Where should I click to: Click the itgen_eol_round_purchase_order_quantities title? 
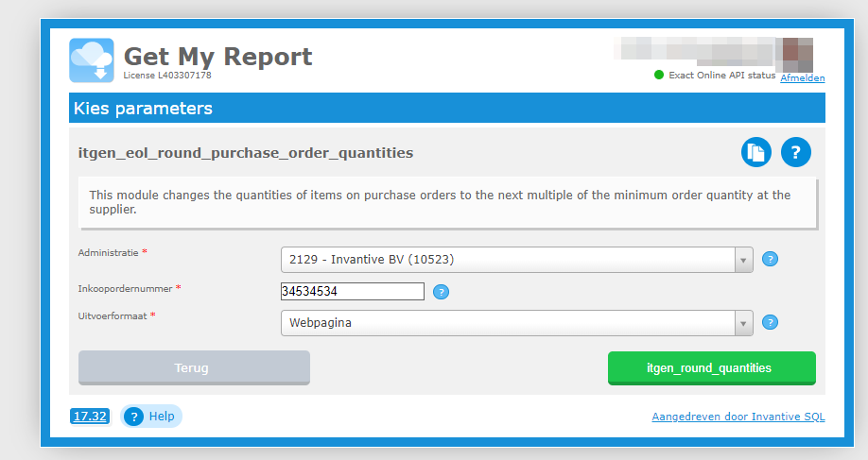[246, 153]
